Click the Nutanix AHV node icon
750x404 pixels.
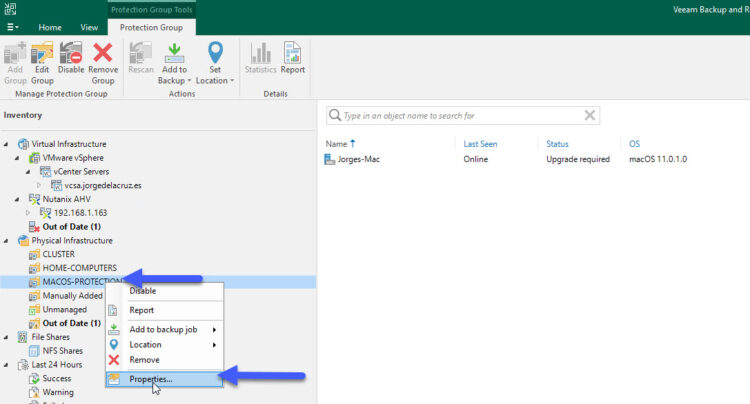pos(34,199)
